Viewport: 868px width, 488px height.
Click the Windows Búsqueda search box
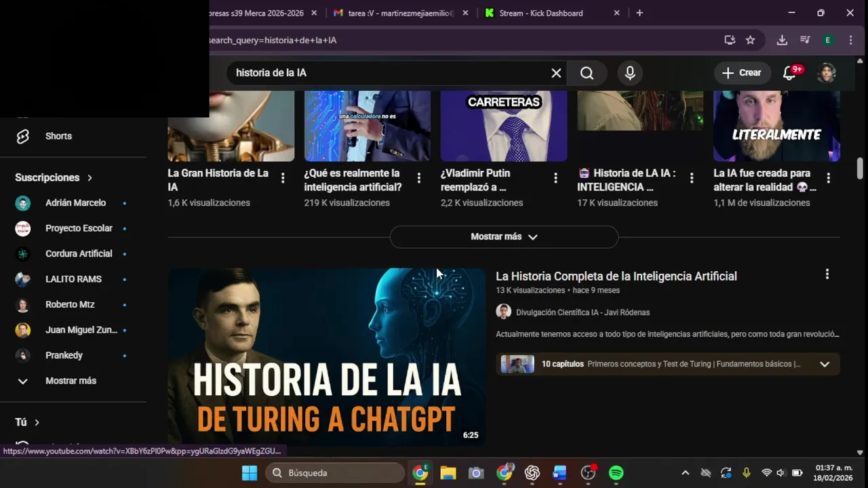tap(335, 473)
